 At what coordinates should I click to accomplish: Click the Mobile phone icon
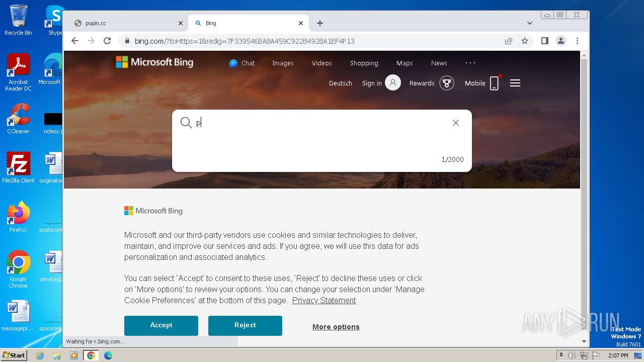495,83
